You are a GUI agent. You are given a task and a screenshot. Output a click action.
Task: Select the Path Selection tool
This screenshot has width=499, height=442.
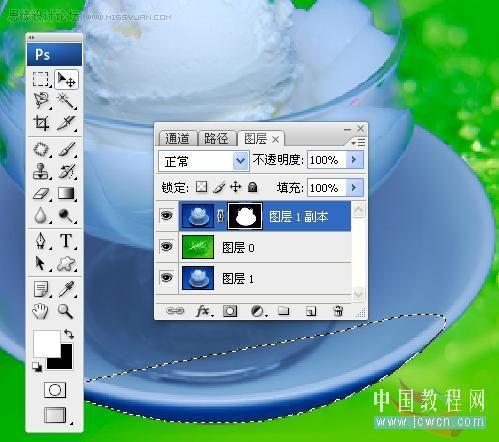(x=41, y=263)
